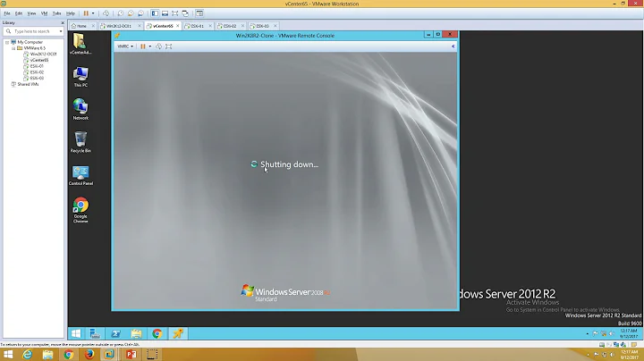Viewport: 644px width, 361px height.
Task: Click the Library search field
Action: [x=33, y=31]
